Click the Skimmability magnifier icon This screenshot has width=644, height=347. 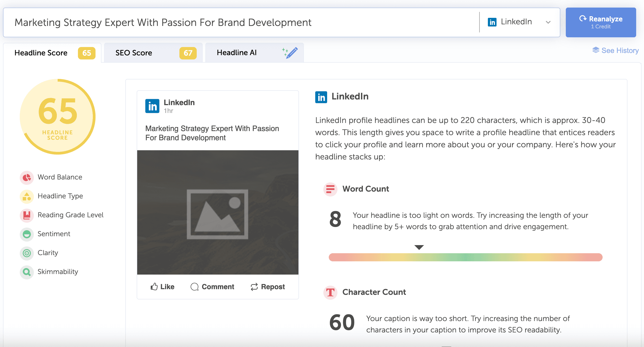point(27,272)
